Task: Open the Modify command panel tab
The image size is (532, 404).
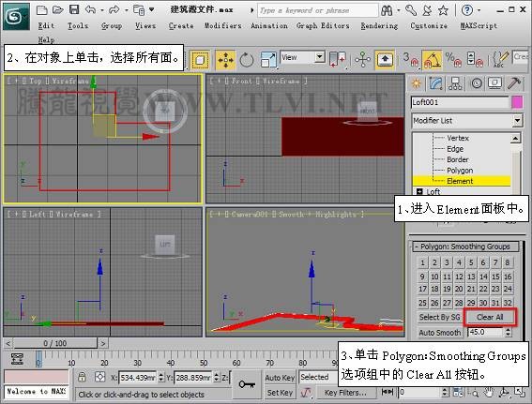Action: coord(435,83)
